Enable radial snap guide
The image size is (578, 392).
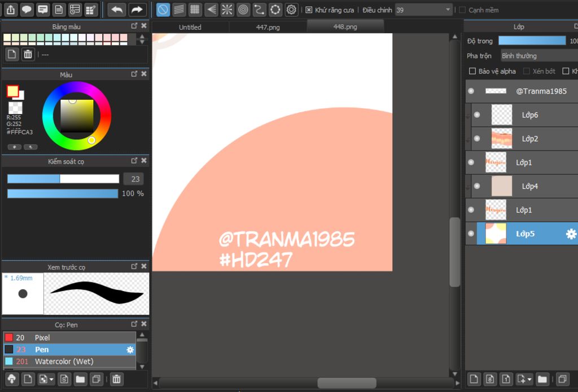(x=227, y=10)
